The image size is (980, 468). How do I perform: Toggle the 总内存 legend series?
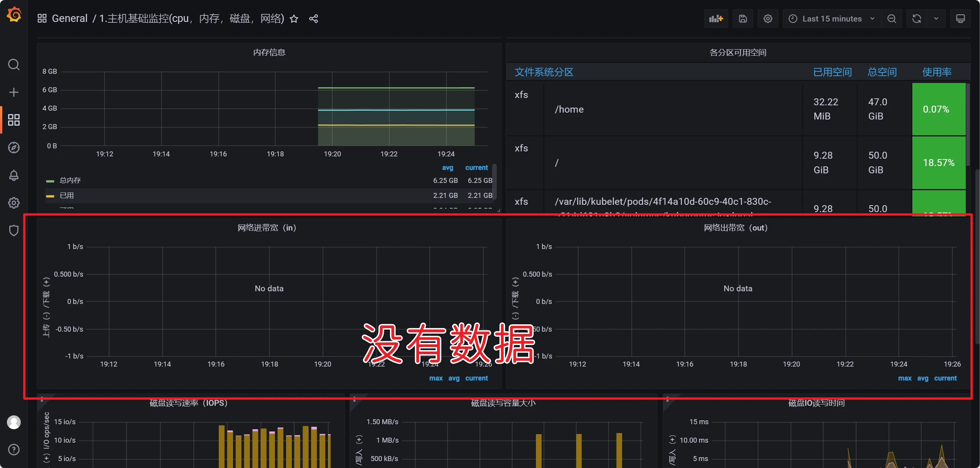(70, 180)
